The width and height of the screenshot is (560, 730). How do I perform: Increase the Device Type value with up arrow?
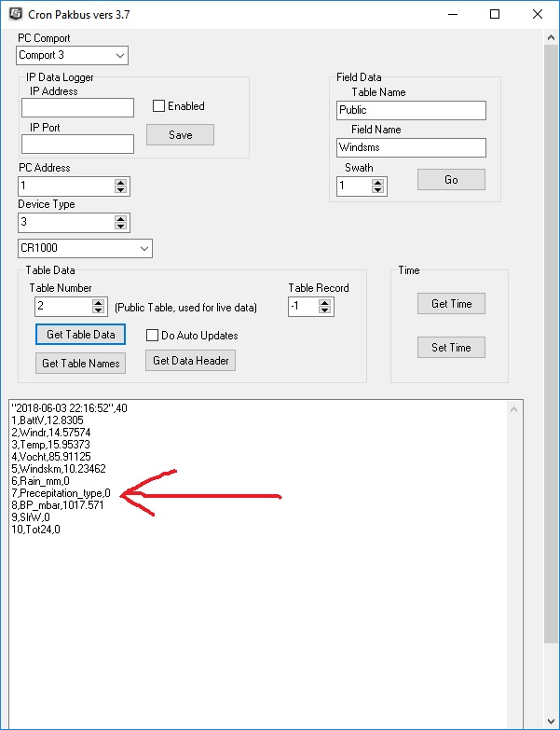(121, 219)
